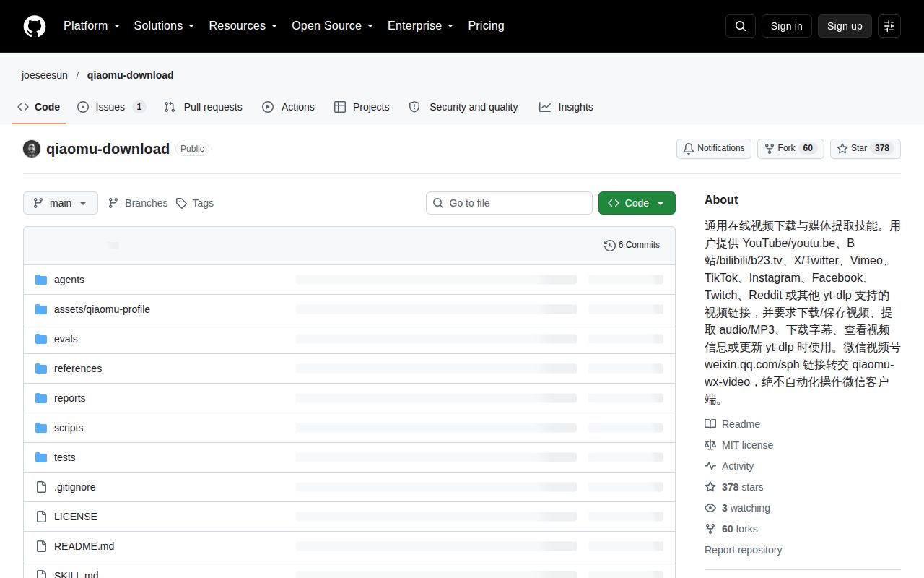Image resolution: width=924 pixels, height=578 pixels.
Task: Switch to the Pull requests tab
Action: (x=204, y=107)
